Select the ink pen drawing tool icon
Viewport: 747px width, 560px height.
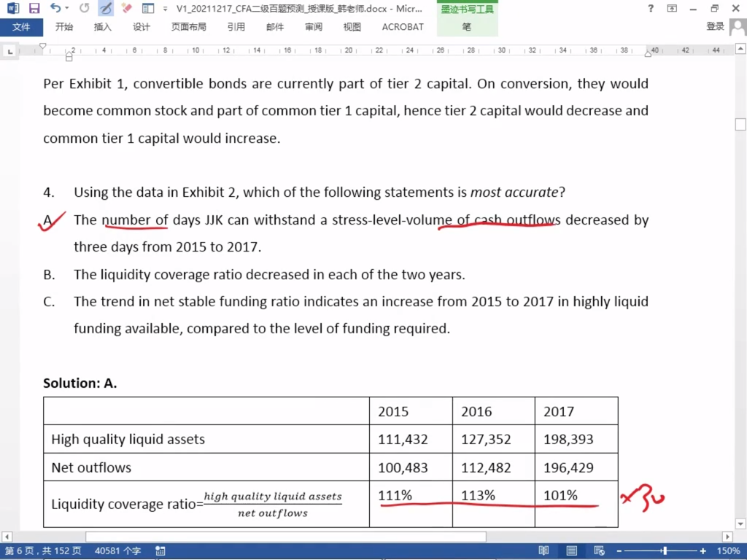coord(106,8)
